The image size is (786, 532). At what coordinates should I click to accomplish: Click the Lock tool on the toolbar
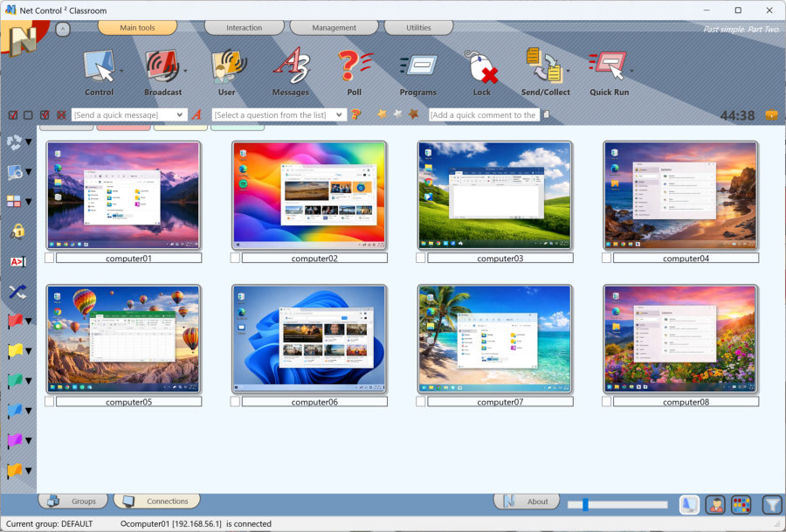pyautogui.click(x=481, y=70)
